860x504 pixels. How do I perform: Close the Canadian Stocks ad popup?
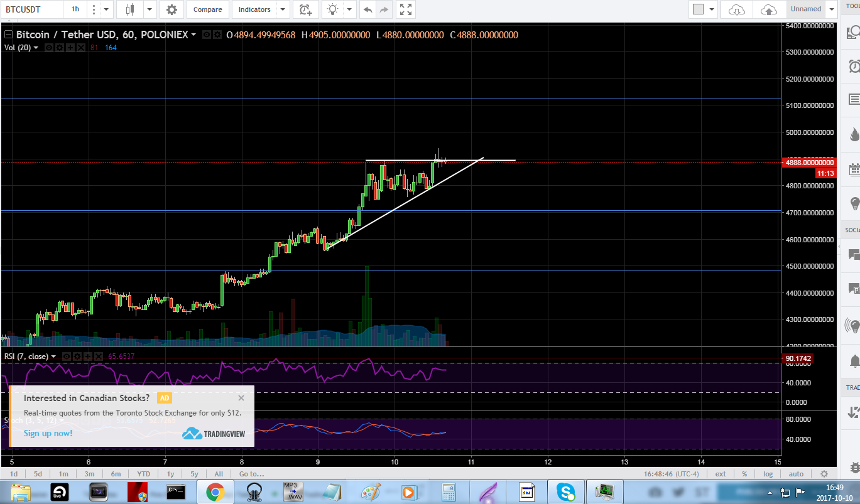[241, 397]
